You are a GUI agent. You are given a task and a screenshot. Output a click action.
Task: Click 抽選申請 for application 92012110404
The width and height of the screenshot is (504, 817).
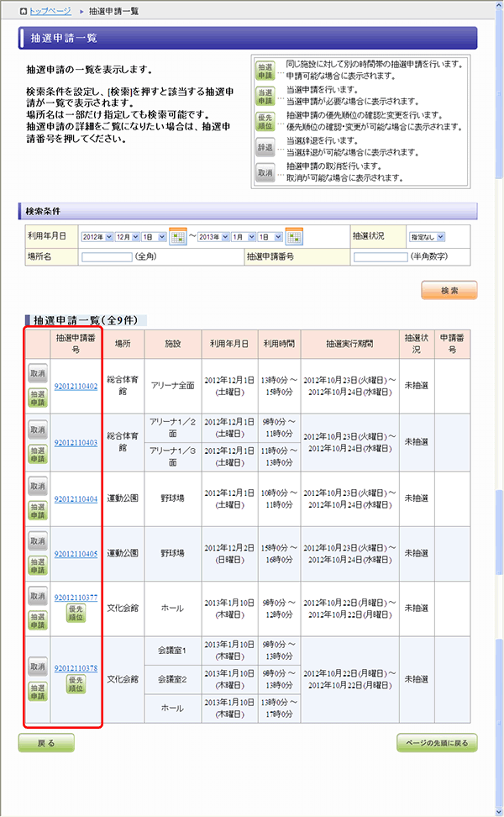[x=38, y=511]
